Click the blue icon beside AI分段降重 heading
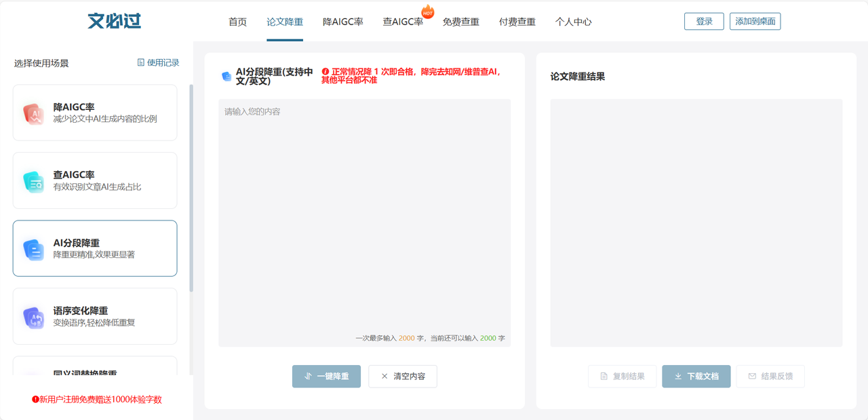 click(226, 77)
